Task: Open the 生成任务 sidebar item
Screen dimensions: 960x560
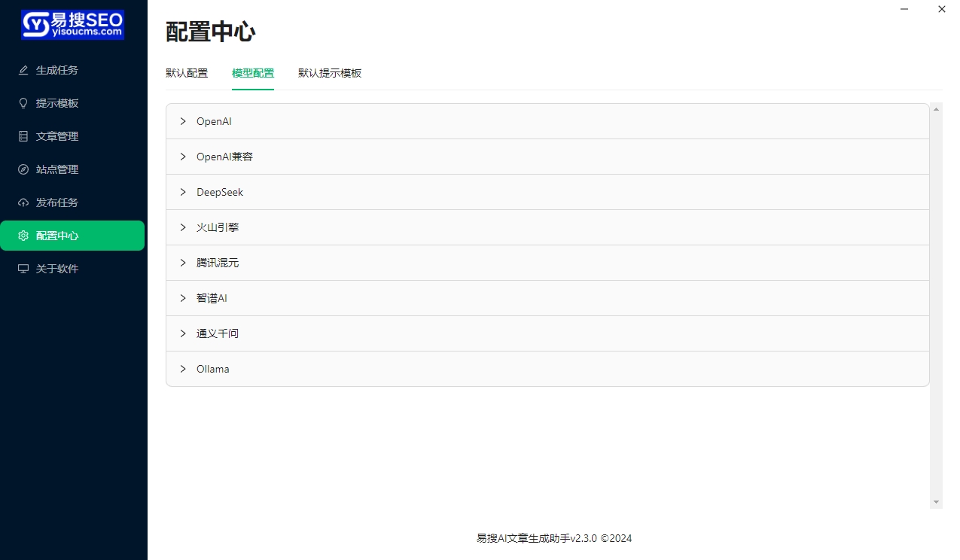Action: tap(72, 70)
